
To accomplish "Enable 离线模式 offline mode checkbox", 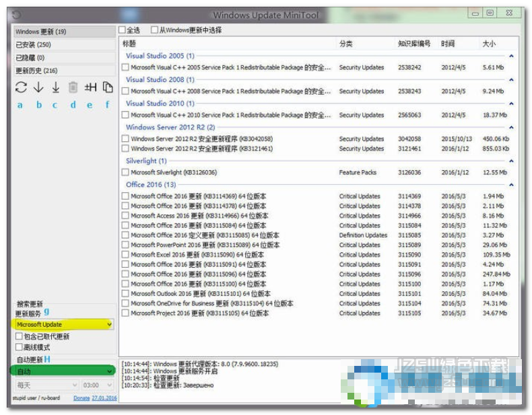I will [19, 347].
